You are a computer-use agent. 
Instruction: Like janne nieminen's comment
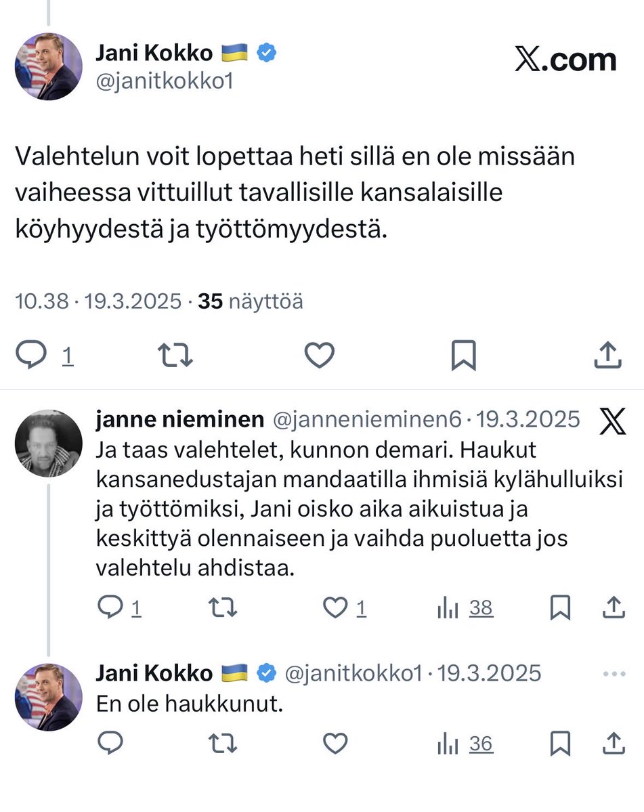pos(335,608)
